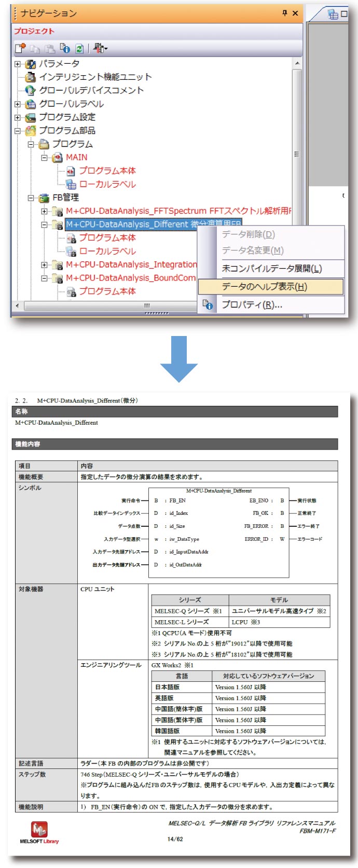Screen dimensions: 358x868
Task: Click ローカルラベル icon under DataAnalysis_Different
Action: pyautogui.click(x=71, y=251)
